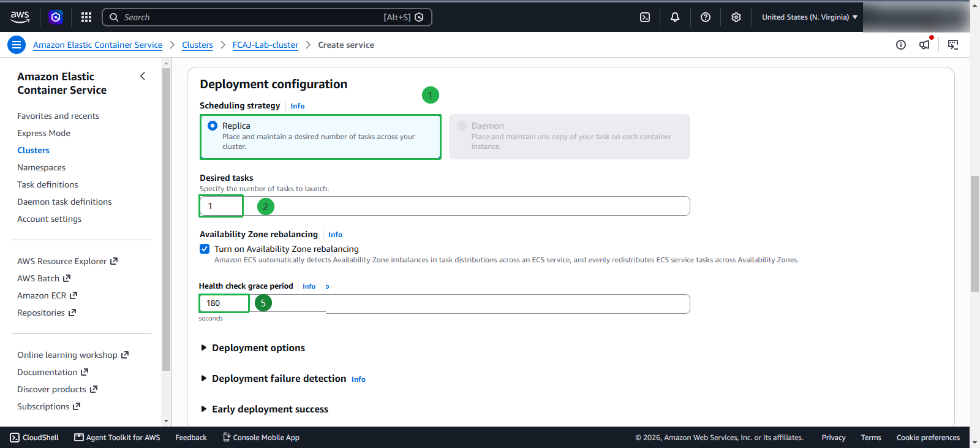This screenshot has height=448, width=980.
Task: Go to Clusters in the sidebar
Action: pos(33,150)
